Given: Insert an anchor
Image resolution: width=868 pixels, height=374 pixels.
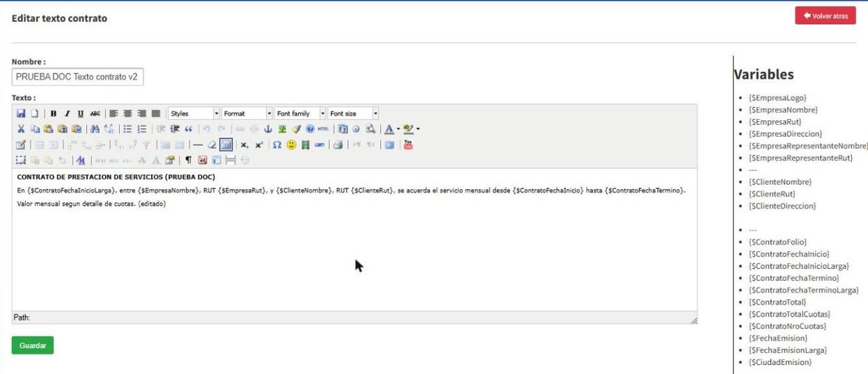Looking at the screenshot, I should tap(268, 129).
